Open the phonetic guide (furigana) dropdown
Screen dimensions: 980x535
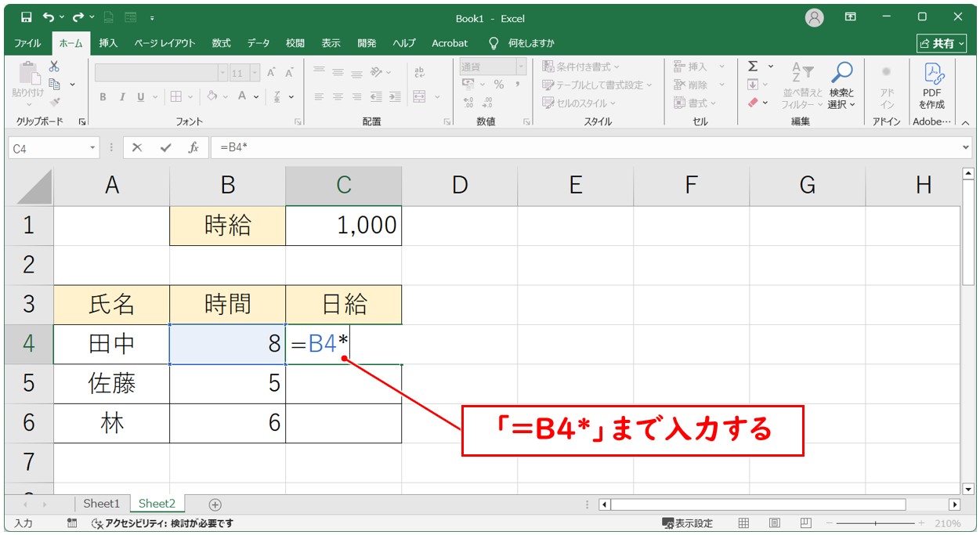(291, 97)
